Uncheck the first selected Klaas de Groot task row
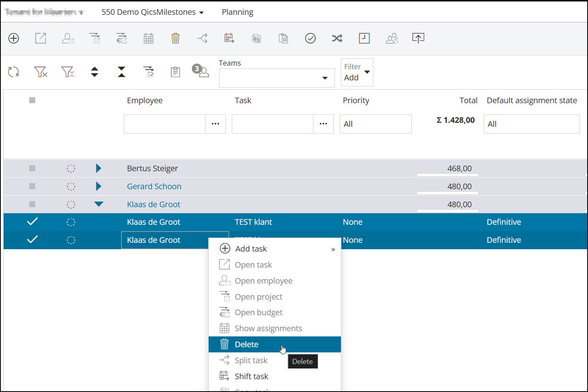This screenshot has height=392, width=588. [x=32, y=222]
